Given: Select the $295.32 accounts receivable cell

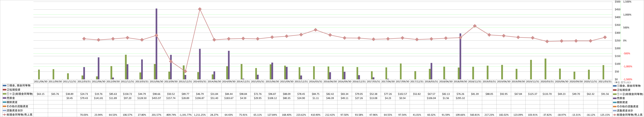Looking at the screenshot, I should point(460,98).
